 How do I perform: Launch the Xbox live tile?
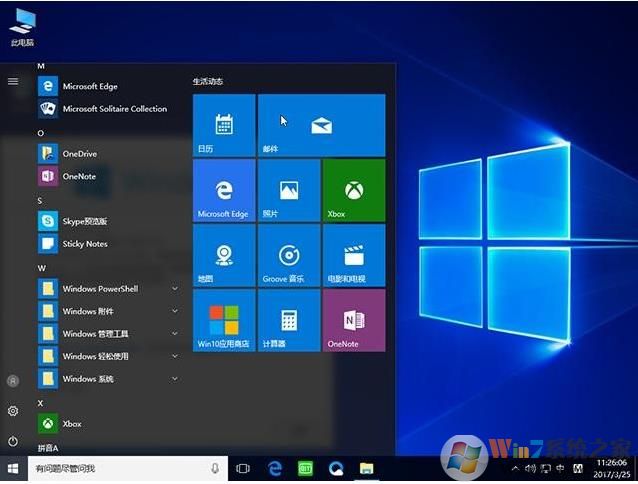(354, 191)
